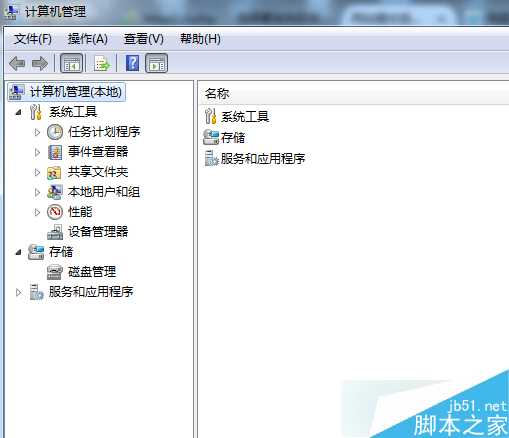This screenshot has height=438, width=509.
Task: Expand the 服务和应用程序 tree node arrow
Action: coord(19,292)
